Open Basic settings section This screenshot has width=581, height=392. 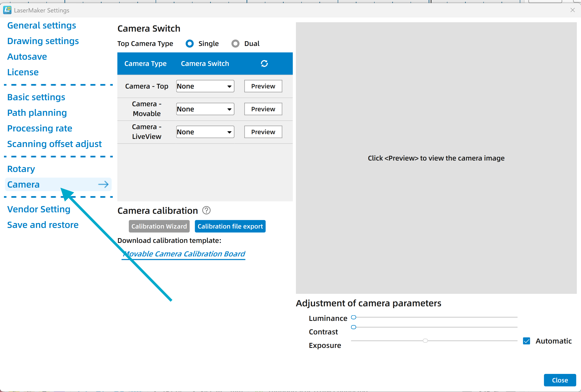tap(36, 97)
